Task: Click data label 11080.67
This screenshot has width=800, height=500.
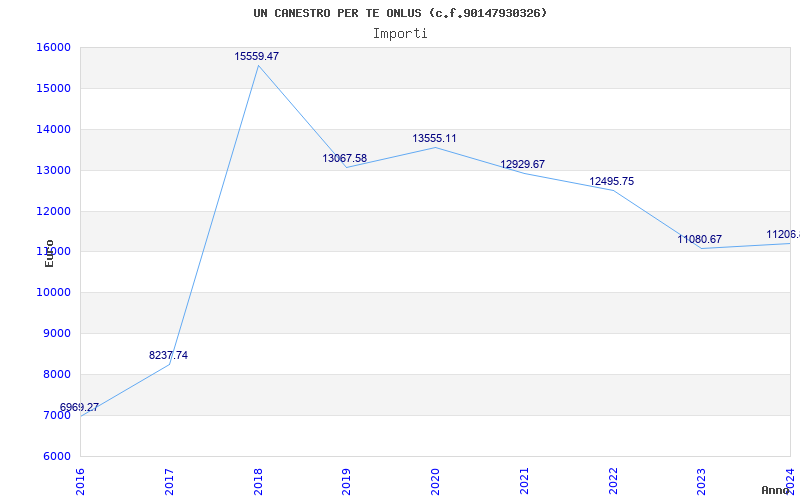Action: coord(699,239)
